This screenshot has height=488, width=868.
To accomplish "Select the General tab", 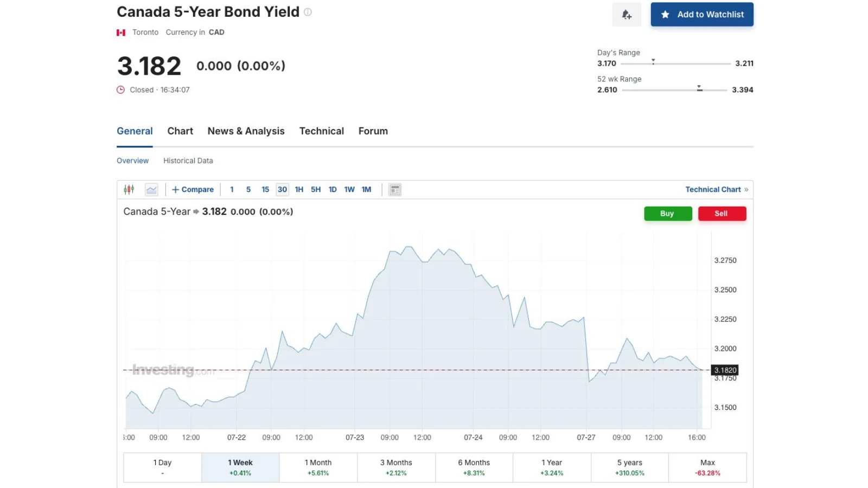I will click(135, 131).
